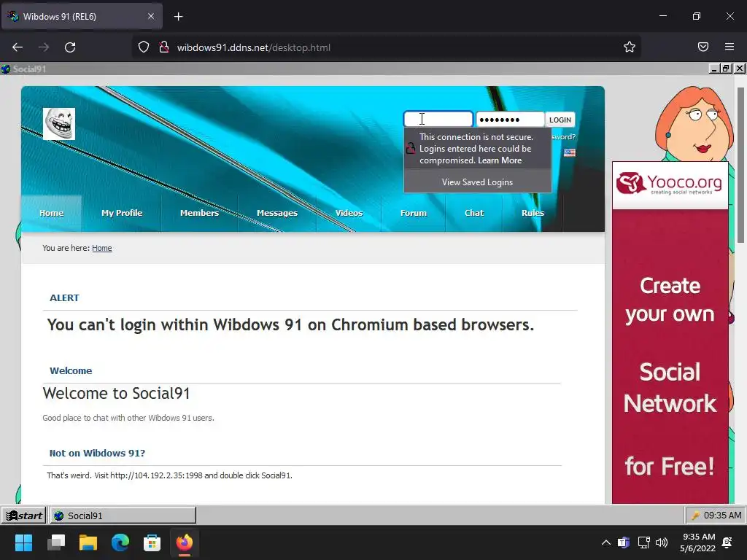Click the Wibdows tray clock 09:35 AM
This screenshot has width=747, height=560.
tap(722, 516)
